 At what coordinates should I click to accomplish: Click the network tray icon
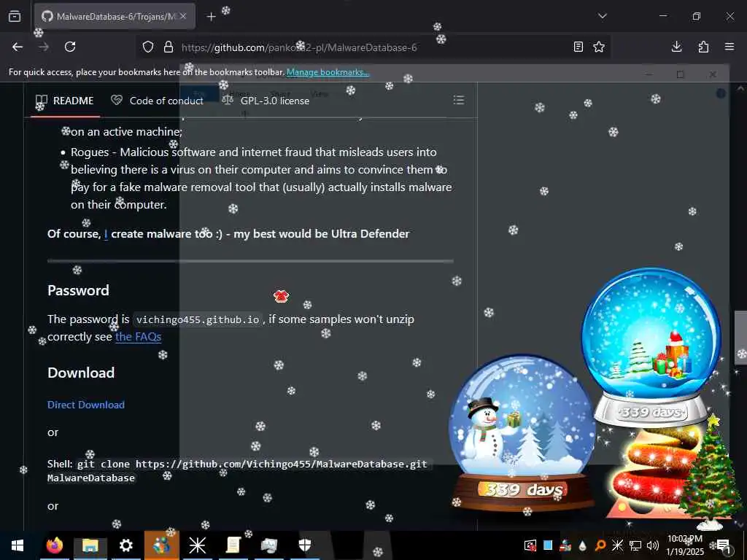[x=635, y=545]
